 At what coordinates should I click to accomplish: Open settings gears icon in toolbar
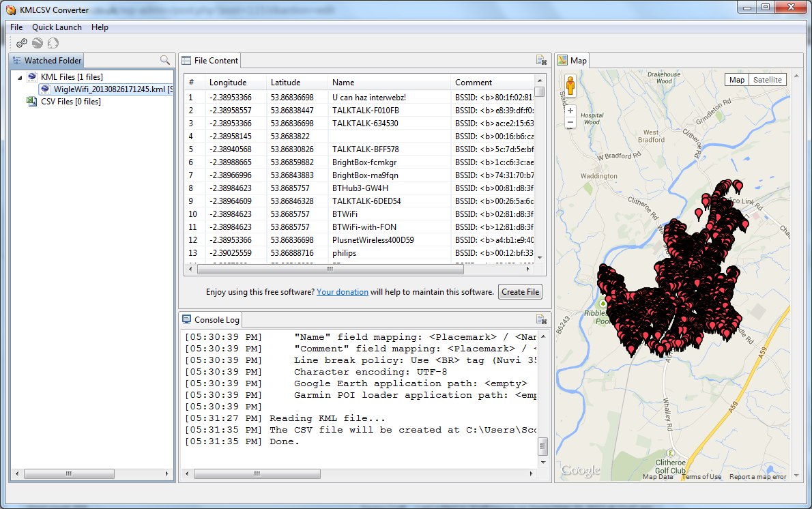click(x=22, y=43)
